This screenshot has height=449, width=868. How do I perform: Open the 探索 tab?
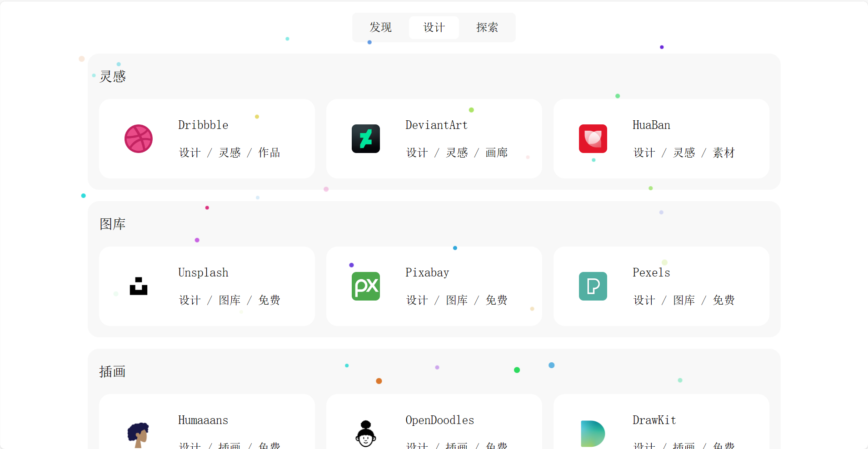tap(487, 28)
